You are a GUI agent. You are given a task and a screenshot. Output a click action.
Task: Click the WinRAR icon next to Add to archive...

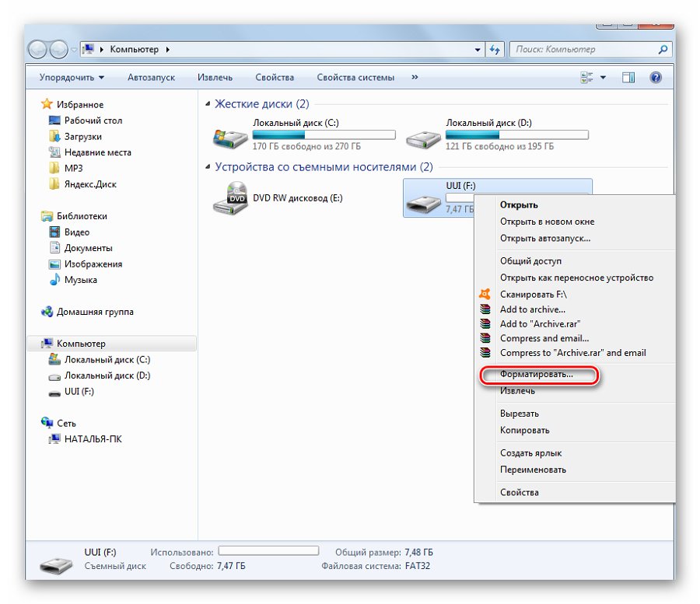[485, 309]
